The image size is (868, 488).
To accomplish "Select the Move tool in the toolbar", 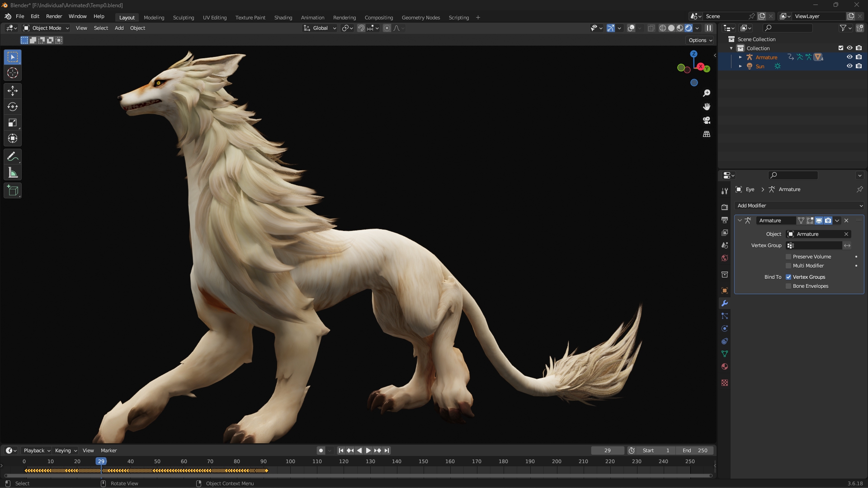I will tap(13, 91).
